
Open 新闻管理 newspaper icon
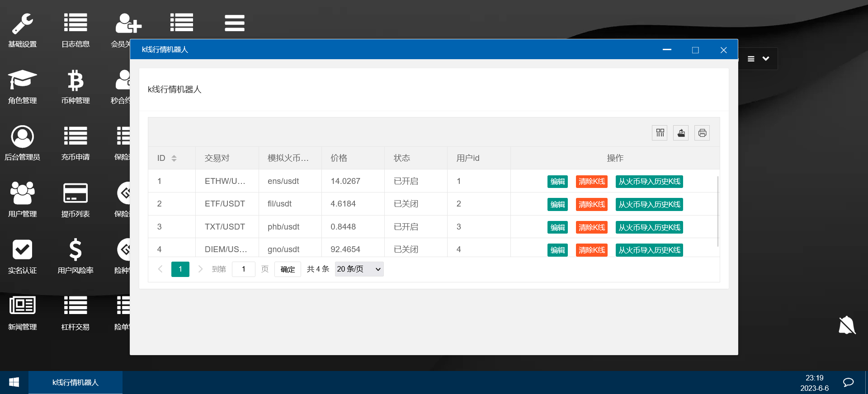click(x=22, y=306)
